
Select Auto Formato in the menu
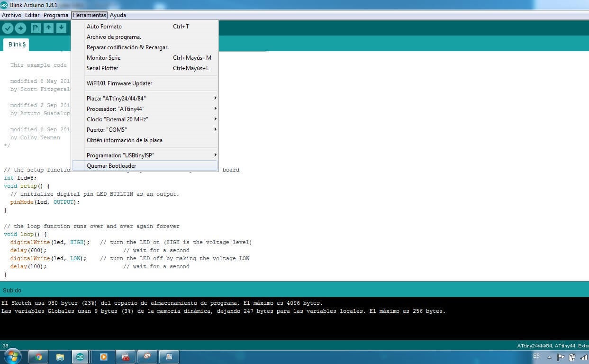145,27
